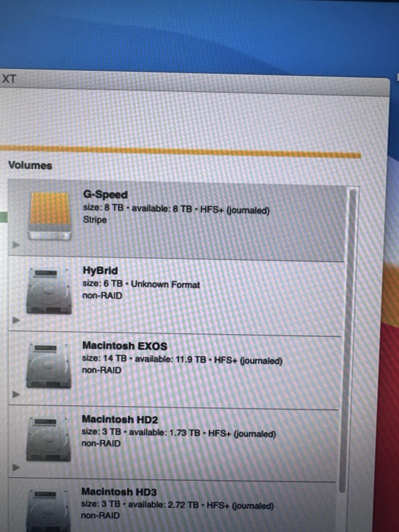Click EXOS size 14 TB details line
The image size is (399, 532).
point(182,359)
